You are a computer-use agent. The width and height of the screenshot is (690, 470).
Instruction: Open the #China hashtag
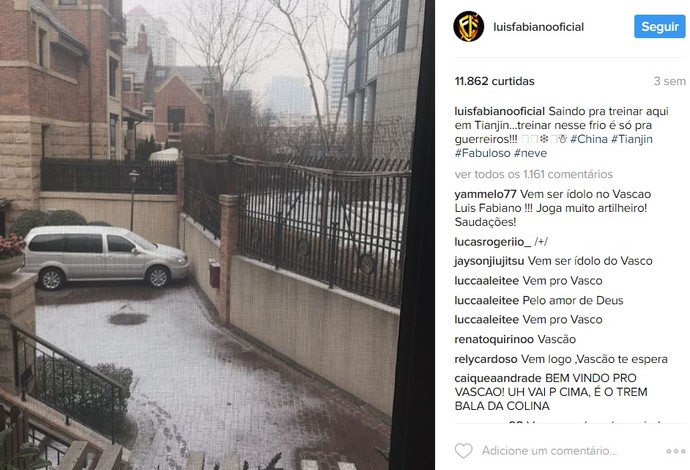(x=589, y=139)
